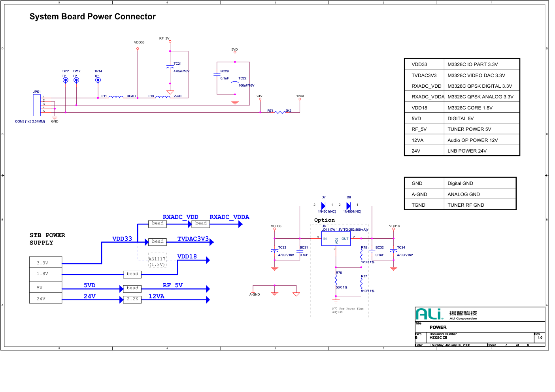Select the AS1117 (1.8V) dashed block
This screenshot has height=392, width=555.
tap(157, 261)
